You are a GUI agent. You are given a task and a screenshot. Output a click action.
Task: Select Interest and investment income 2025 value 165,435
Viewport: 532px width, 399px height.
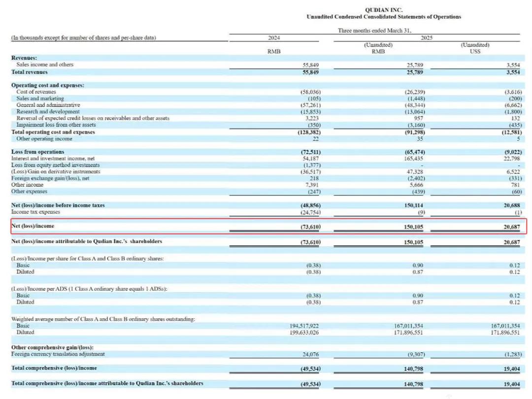pyautogui.click(x=414, y=159)
